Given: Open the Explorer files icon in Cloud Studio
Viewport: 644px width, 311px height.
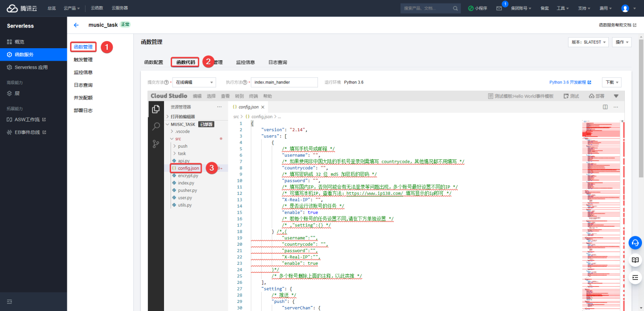Looking at the screenshot, I should (x=156, y=109).
